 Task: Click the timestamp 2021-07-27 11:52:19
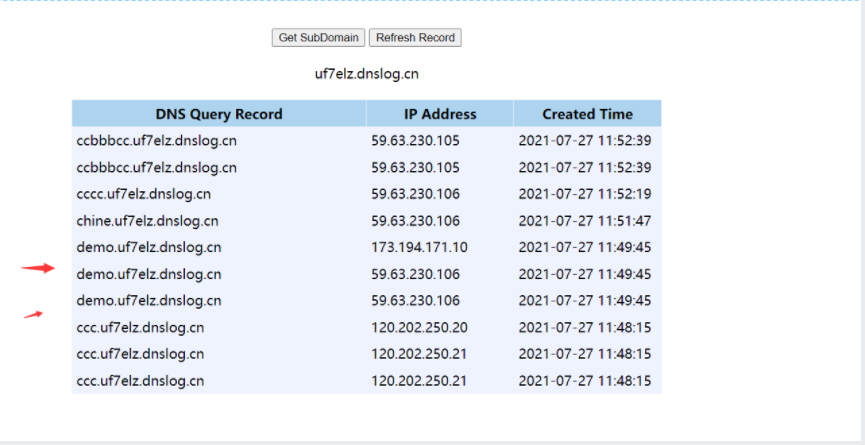pos(584,194)
